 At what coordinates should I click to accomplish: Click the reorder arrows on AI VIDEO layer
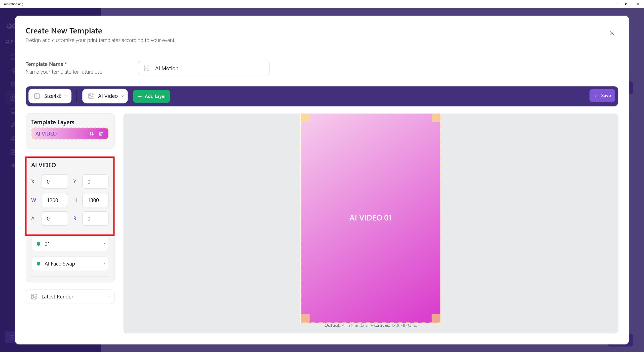coord(92,134)
